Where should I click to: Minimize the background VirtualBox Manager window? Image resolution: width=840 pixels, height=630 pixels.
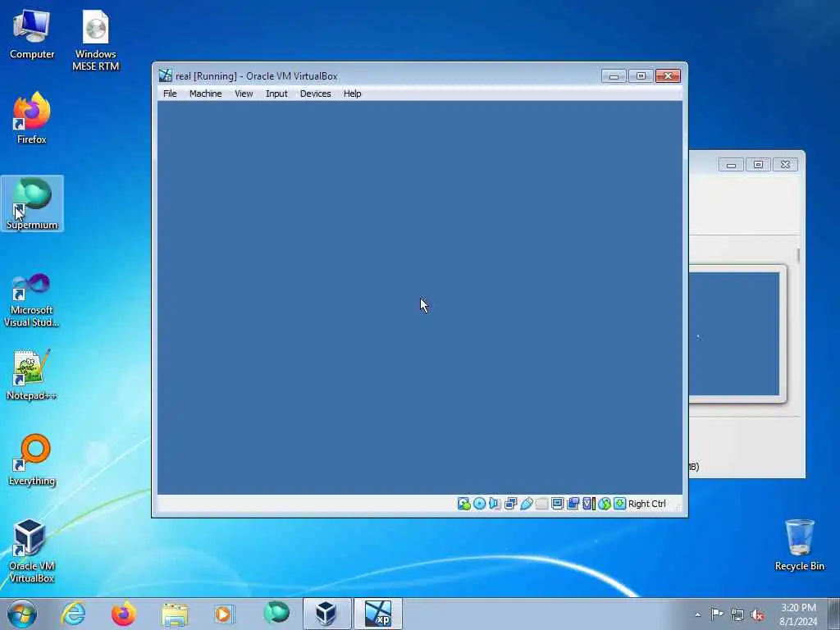tap(731, 164)
